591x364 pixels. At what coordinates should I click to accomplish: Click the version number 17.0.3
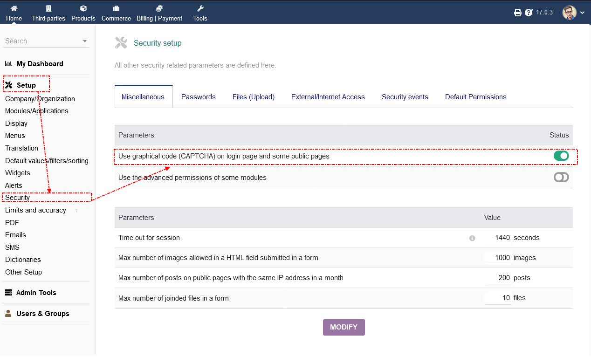pyautogui.click(x=544, y=13)
